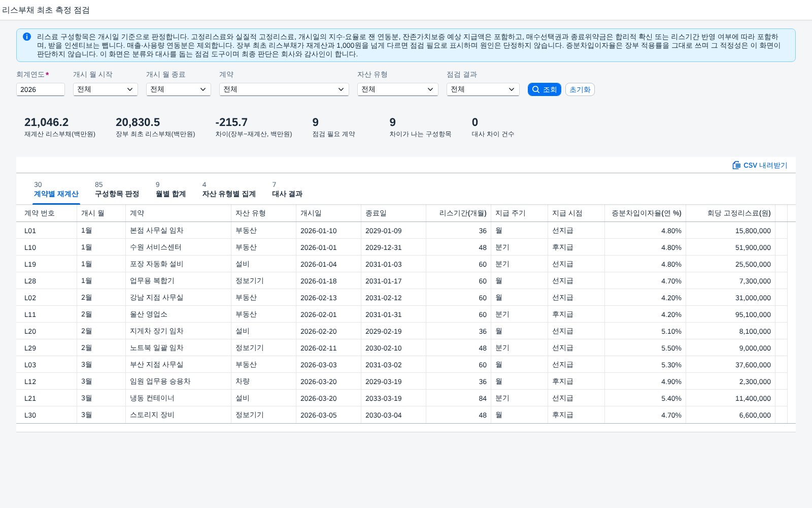
Task: Click the 점검 필요 계약 label
Action: 334,134
